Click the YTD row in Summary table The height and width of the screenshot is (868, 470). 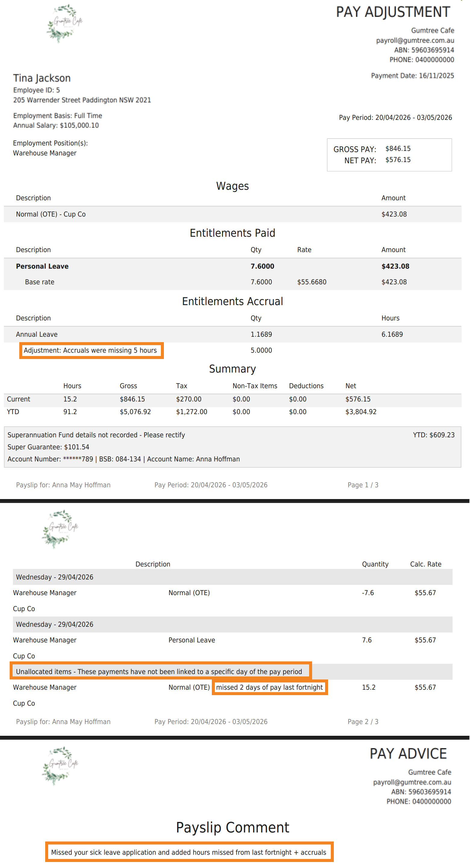(x=233, y=412)
